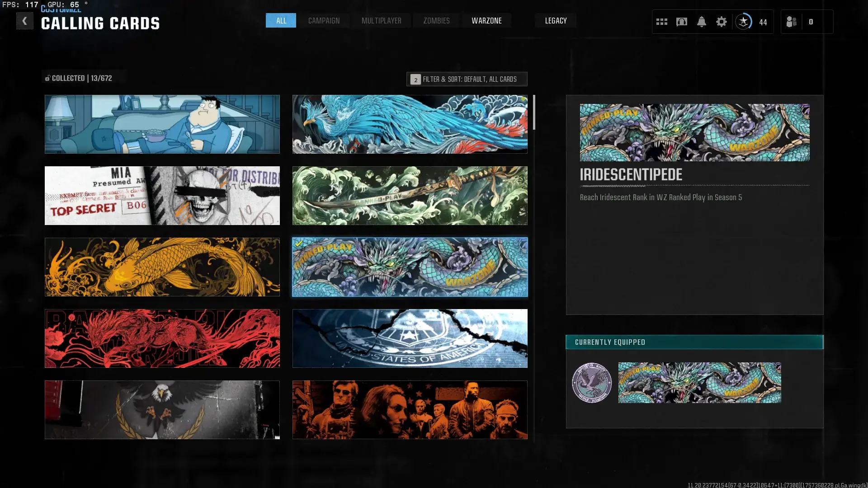Screen dimensions: 868x488
Task: Select the All filter tab
Action: [281, 21]
